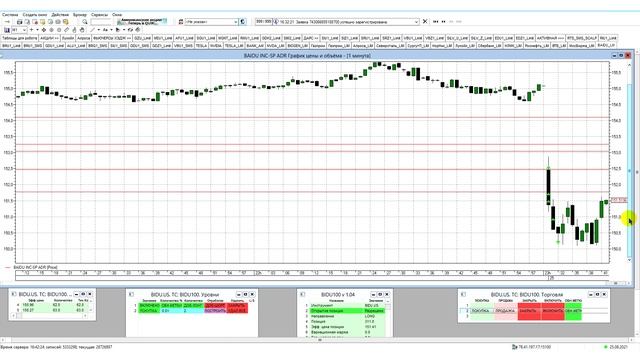Click the skip-to-first message navigation icon
The width and height of the screenshot is (640, 360).
tap(436, 22)
